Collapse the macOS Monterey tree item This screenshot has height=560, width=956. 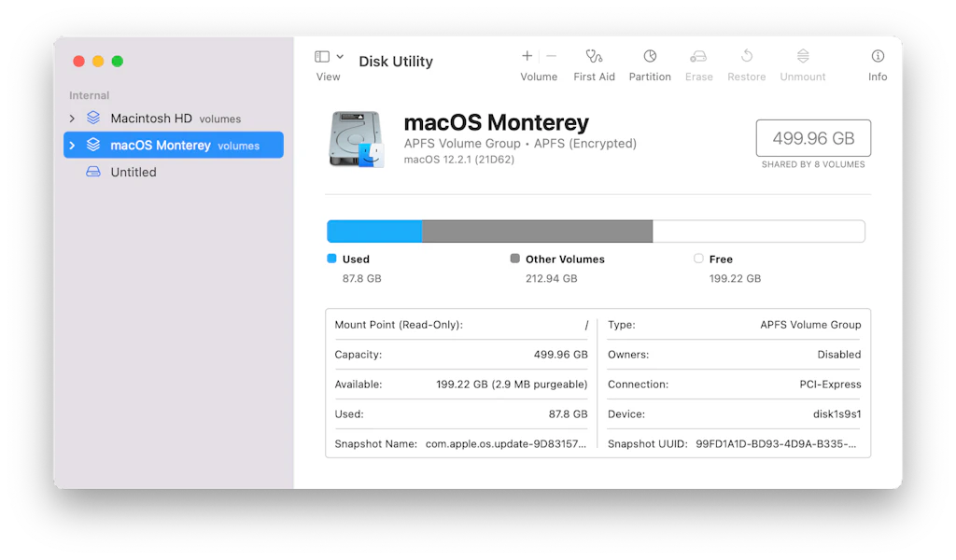[72, 145]
